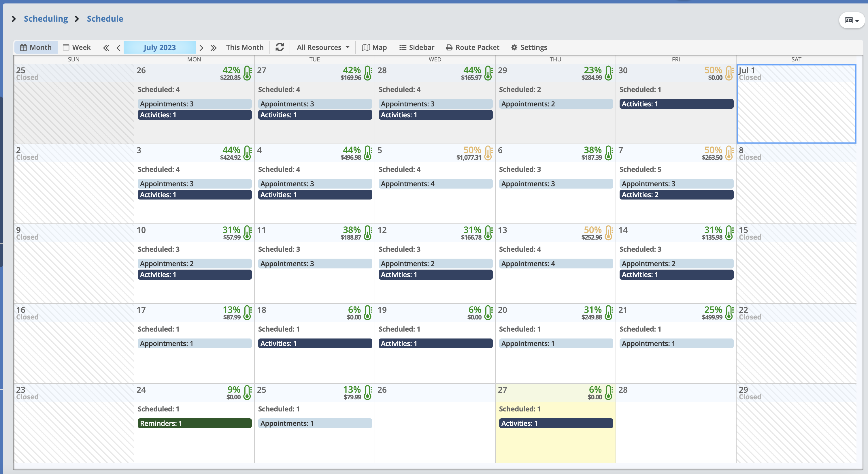Jump back with double-left chevron
This screenshot has width=868, height=474.
coord(106,48)
